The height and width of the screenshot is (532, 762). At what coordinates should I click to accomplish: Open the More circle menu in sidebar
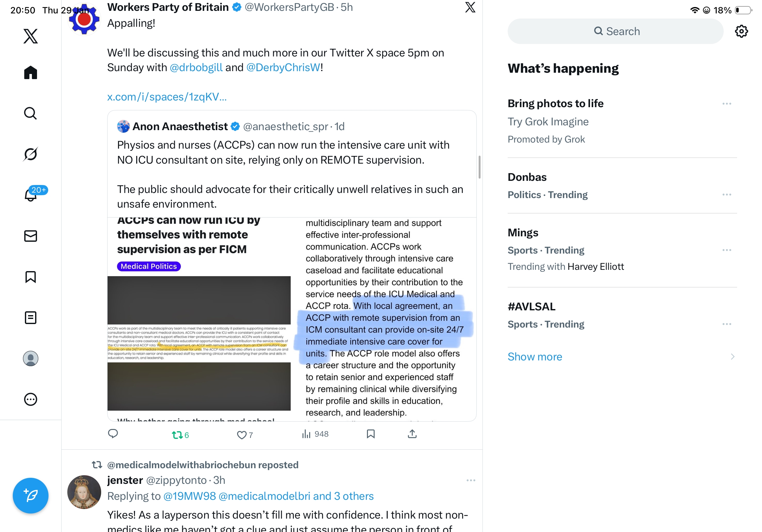[x=31, y=399]
